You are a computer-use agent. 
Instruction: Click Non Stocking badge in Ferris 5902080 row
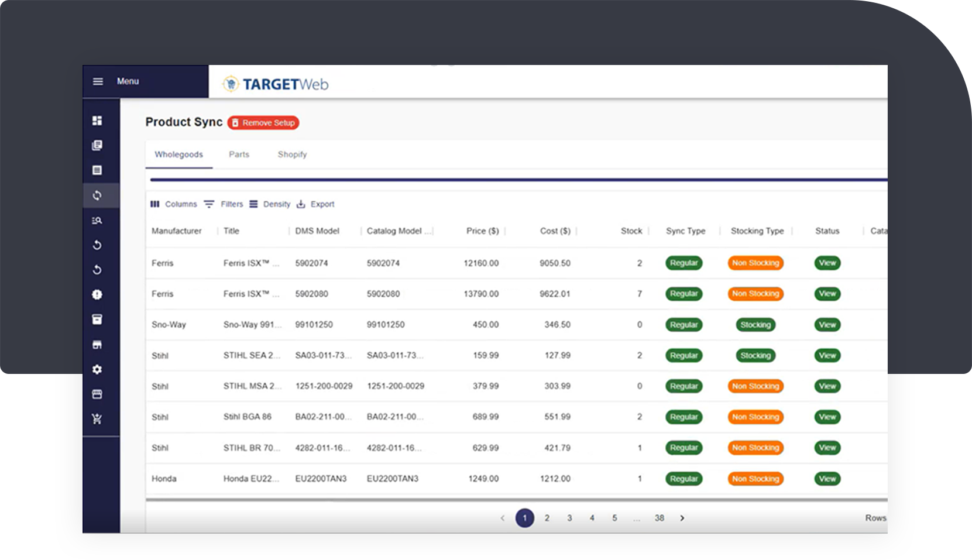pyautogui.click(x=755, y=294)
